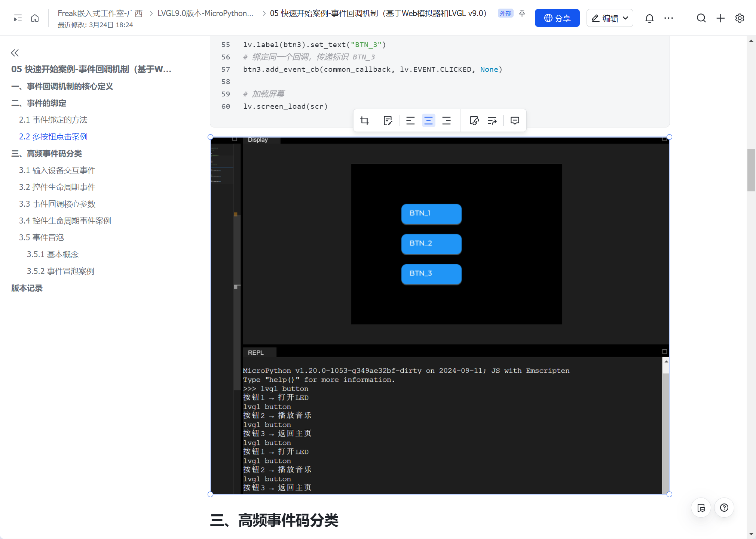Click the page scroll up arrow

point(751,41)
